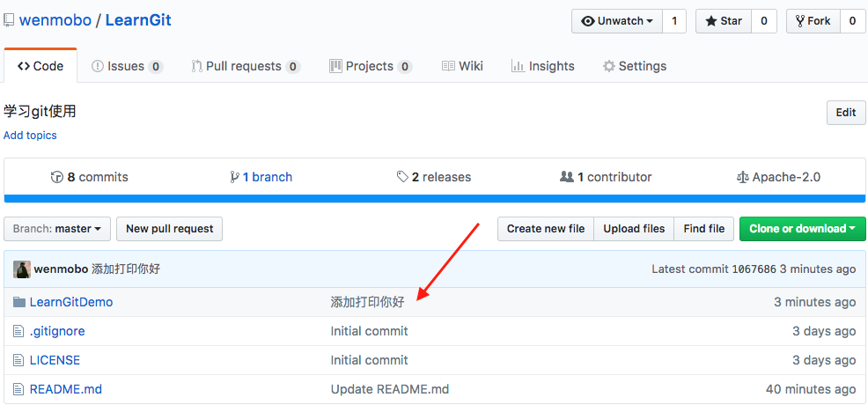Open the Update README.md commit message
868x405 pixels.
(390, 389)
